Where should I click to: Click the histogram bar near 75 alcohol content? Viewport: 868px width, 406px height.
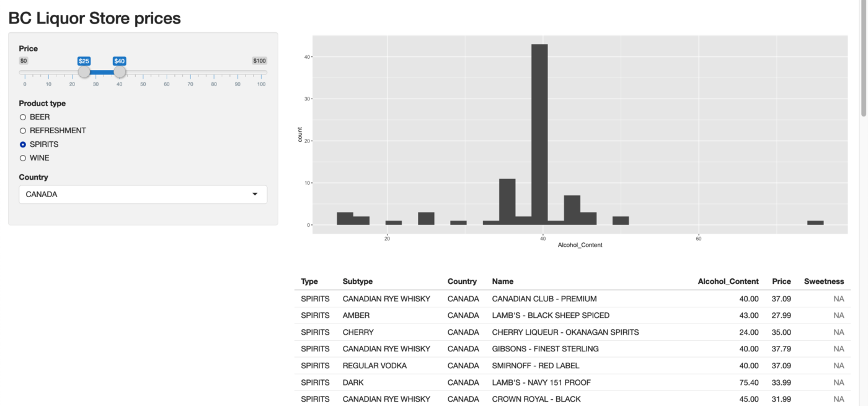[815, 223]
